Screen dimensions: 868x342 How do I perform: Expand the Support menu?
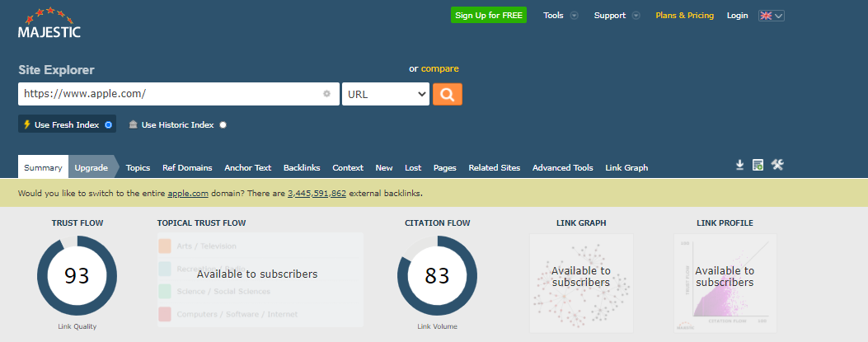(617, 16)
